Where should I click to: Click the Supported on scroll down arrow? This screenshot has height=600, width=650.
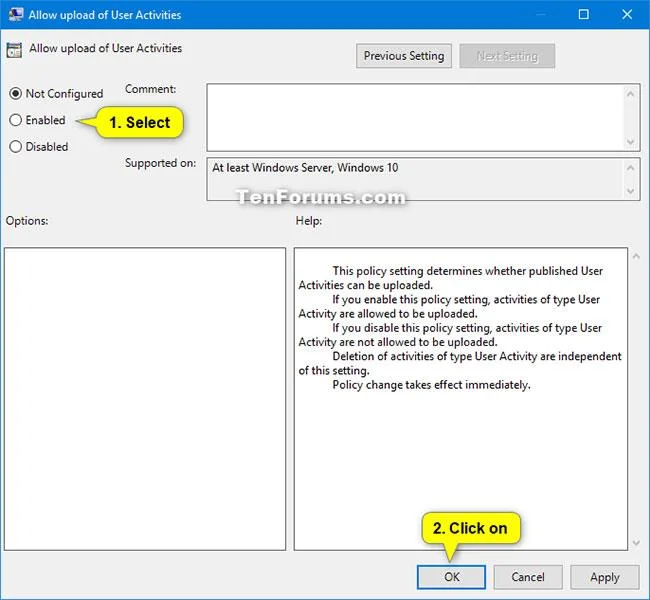click(631, 191)
